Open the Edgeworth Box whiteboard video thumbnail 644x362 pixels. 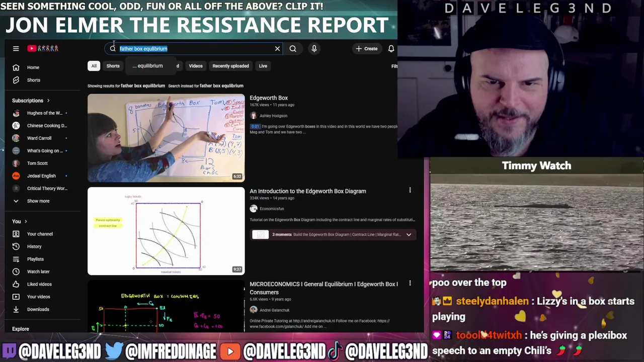pyautogui.click(x=166, y=138)
